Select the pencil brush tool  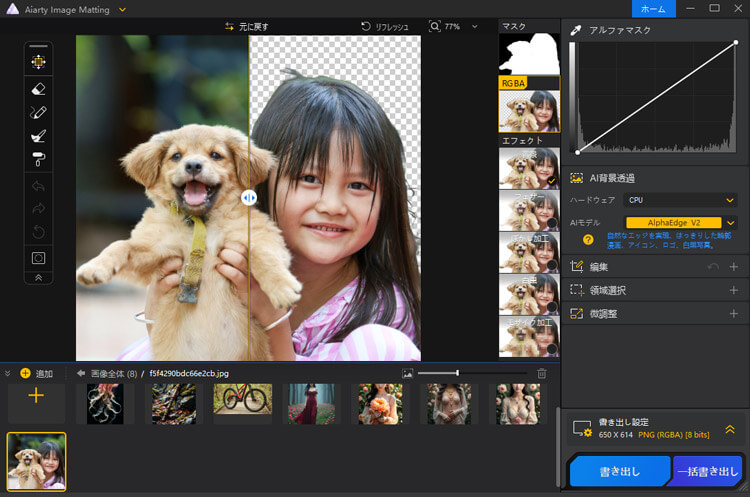coord(38,112)
